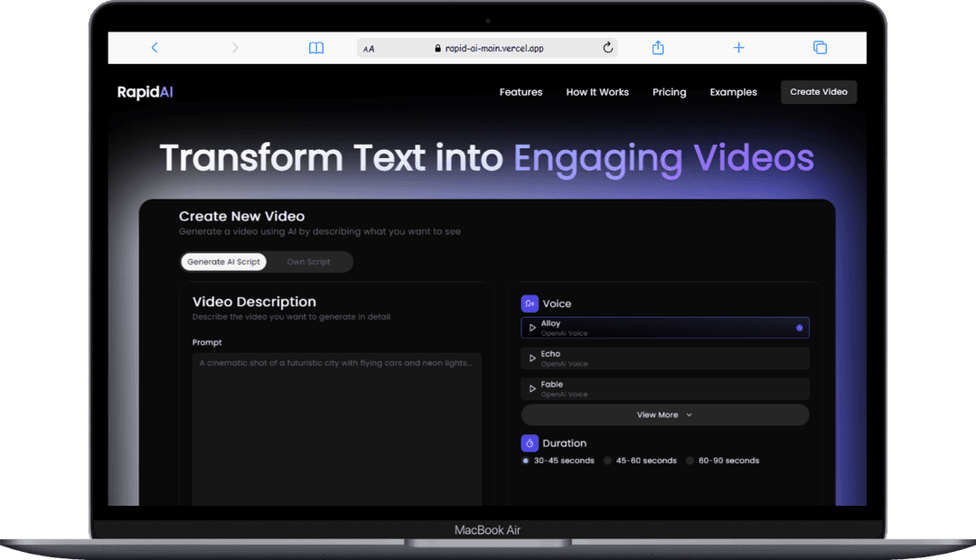This screenshot has width=976, height=560.
Task: Select the Echo voice option
Action: click(x=665, y=359)
